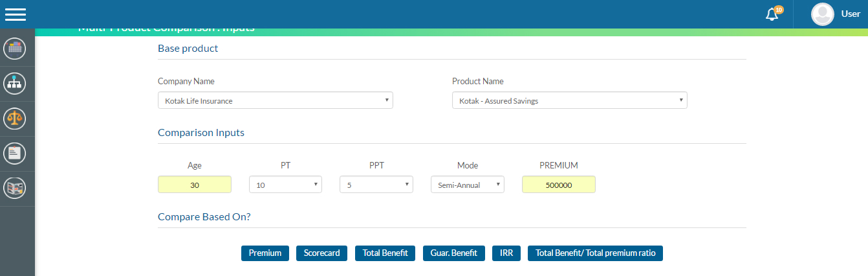
Task: Choose the Guar. Benefit button
Action: [x=454, y=253]
